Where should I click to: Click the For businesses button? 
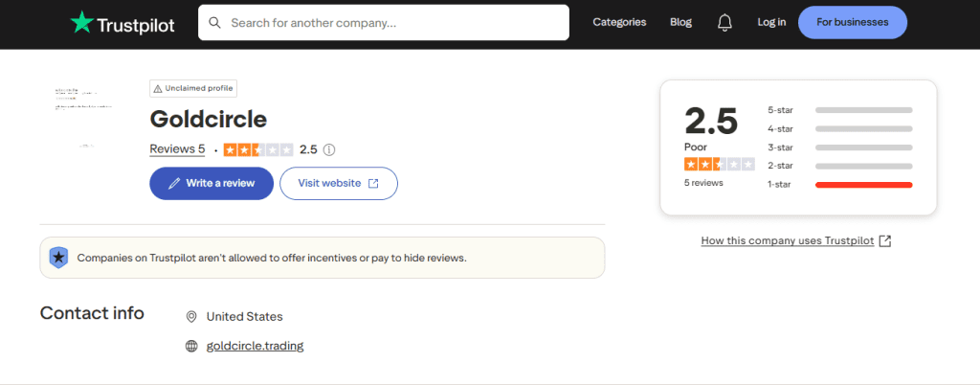853,22
